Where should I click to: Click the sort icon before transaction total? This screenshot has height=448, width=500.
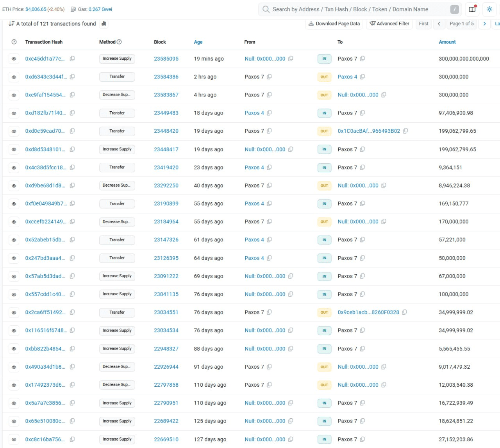coord(11,24)
